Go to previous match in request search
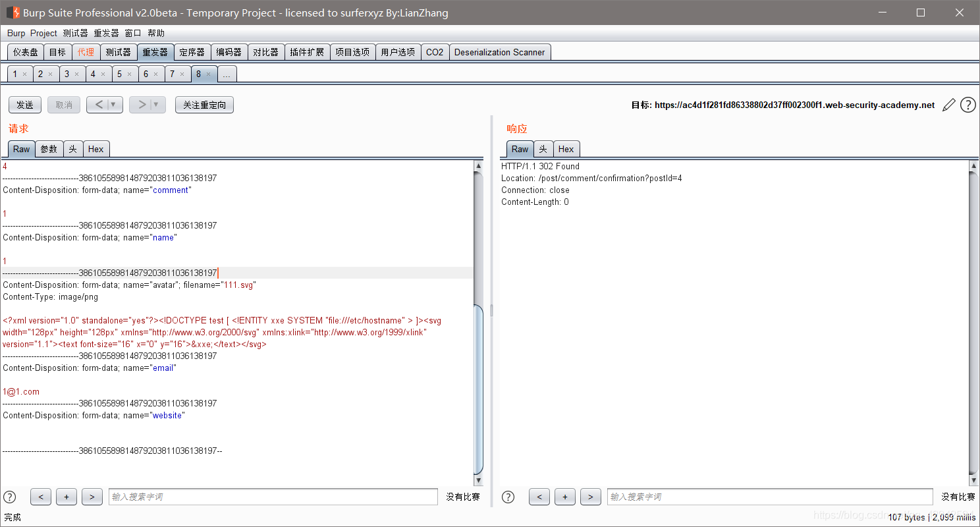 [x=41, y=497]
